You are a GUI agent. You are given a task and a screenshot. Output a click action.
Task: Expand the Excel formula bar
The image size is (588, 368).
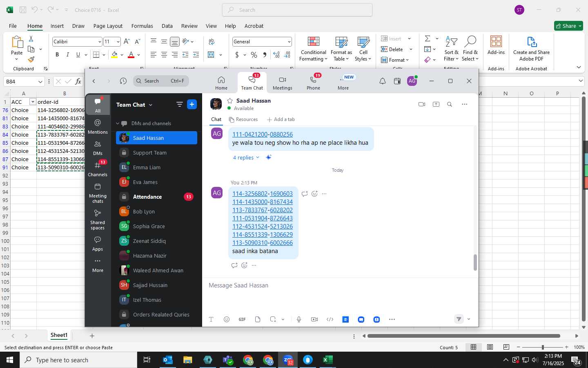coord(581,81)
